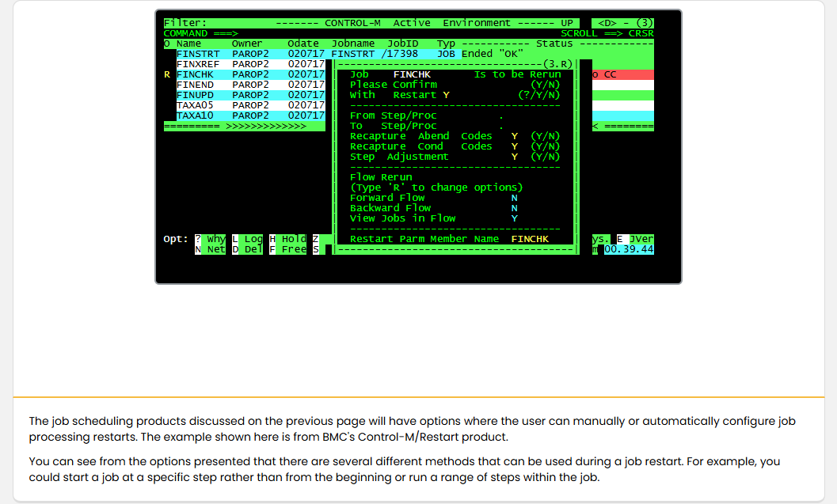Click the <D> - (3) screen indicator
The image size is (837, 504).
tap(622, 23)
